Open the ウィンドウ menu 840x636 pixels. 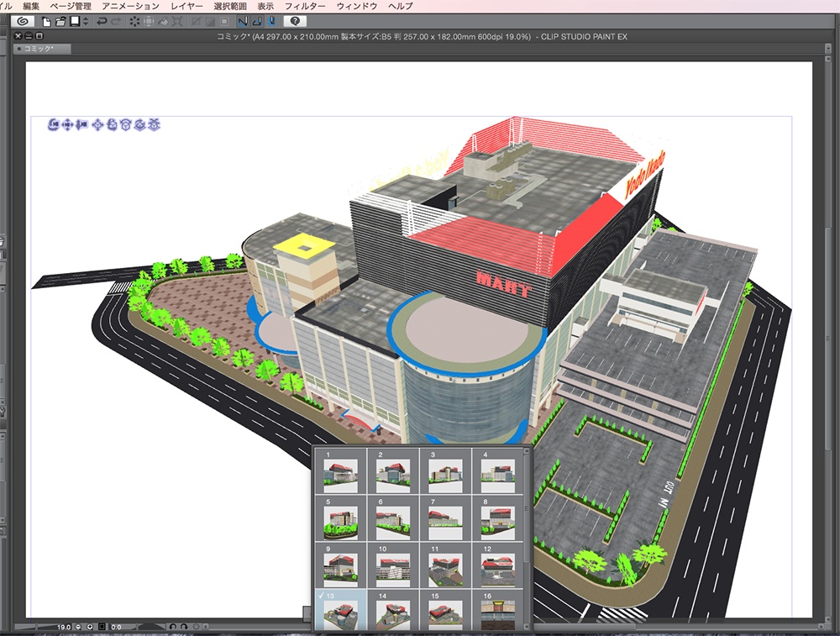pyautogui.click(x=357, y=6)
